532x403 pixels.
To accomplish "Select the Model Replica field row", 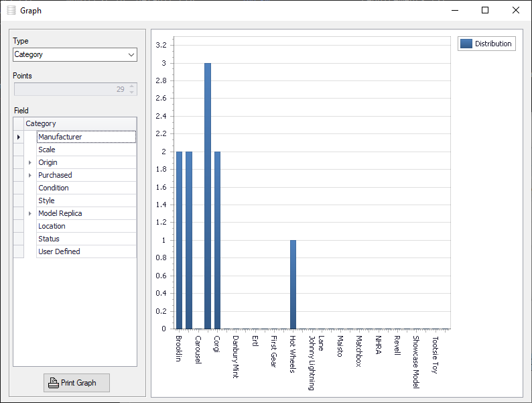I will [86, 213].
